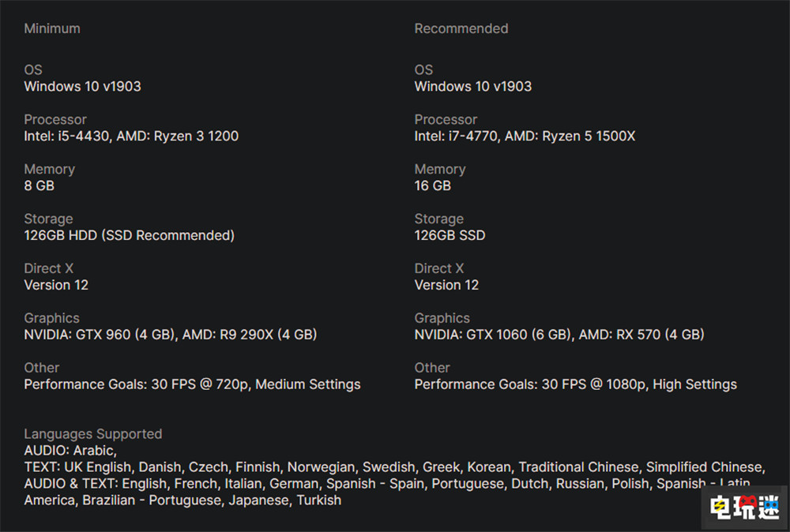Click the 16 GB memory value
The image size is (790, 532).
(433, 185)
